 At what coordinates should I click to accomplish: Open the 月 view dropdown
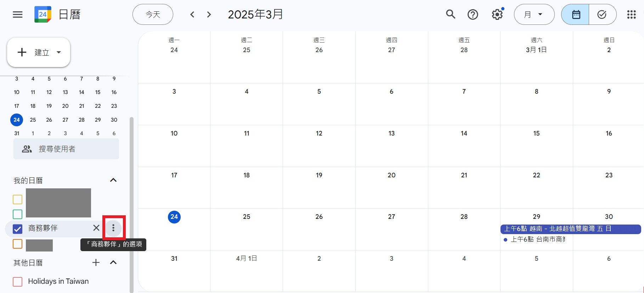pos(534,15)
